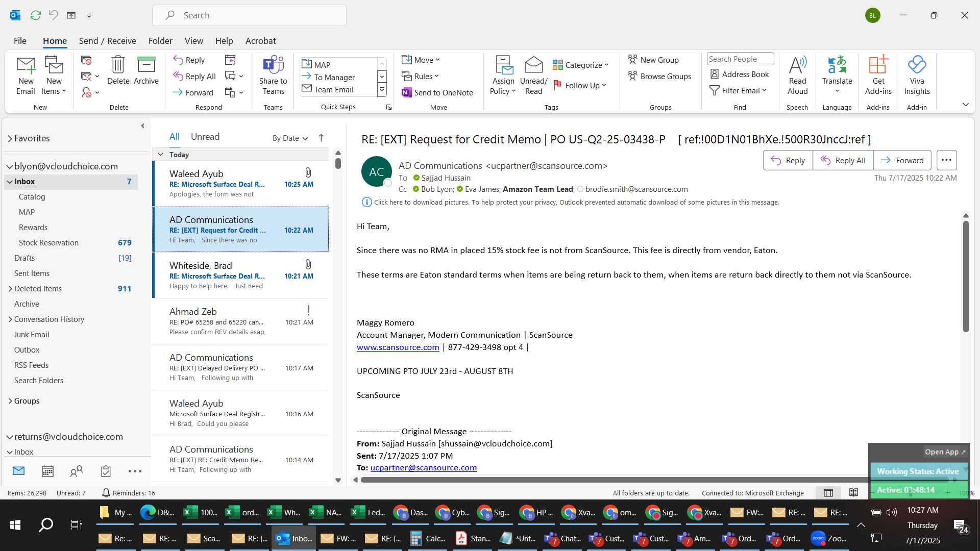The width and height of the screenshot is (980, 551).
Task: Open the Rules dropdown
Action: pyautogui.click(x=420, y=76)
